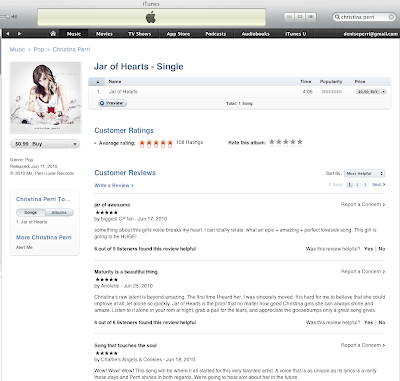Image resolution: width=400 pixels, height=381 pixels.
Task: Click the album artwork thumbnail
Action: click(46, 98)
